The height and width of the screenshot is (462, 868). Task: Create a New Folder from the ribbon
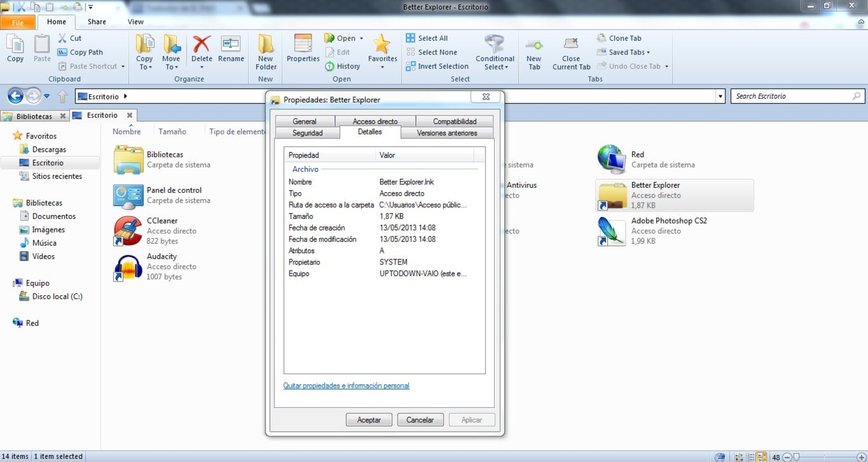265,51
